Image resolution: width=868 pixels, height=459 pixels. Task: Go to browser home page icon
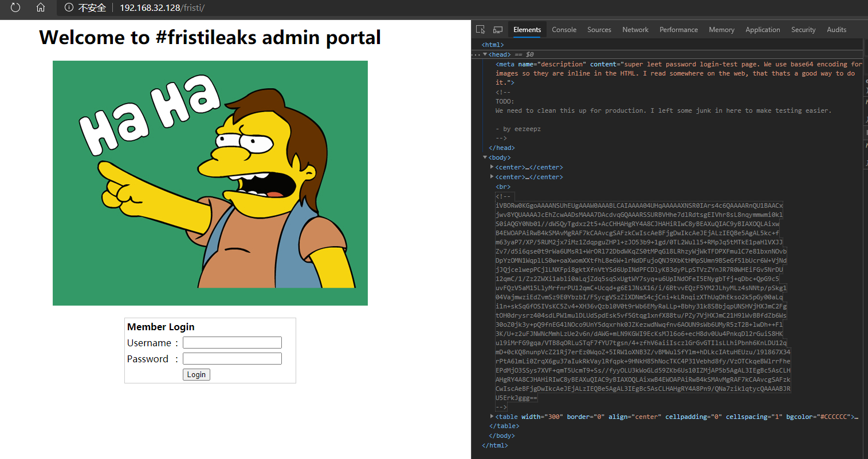click(40, 7)
